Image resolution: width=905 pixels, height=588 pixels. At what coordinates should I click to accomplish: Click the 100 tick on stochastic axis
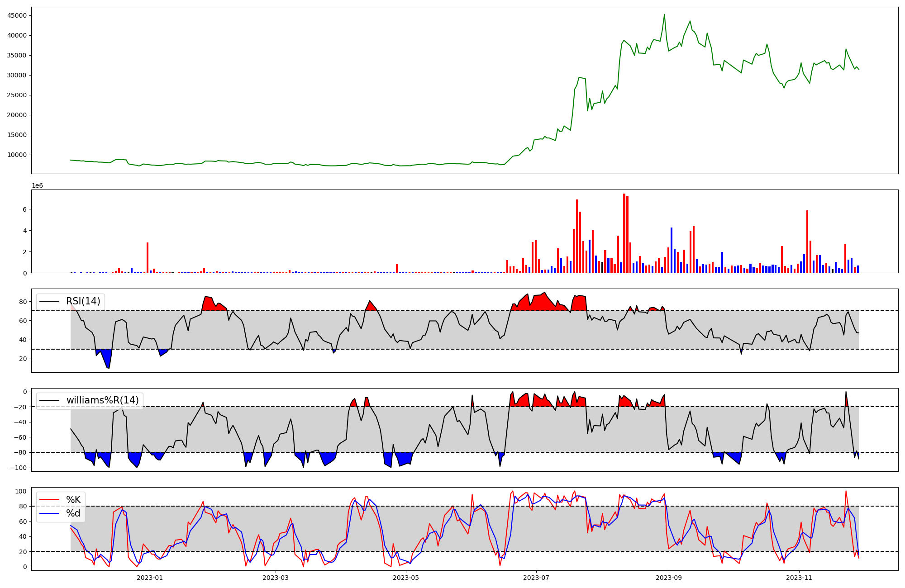pyautogui.click(x=20, y=491)
